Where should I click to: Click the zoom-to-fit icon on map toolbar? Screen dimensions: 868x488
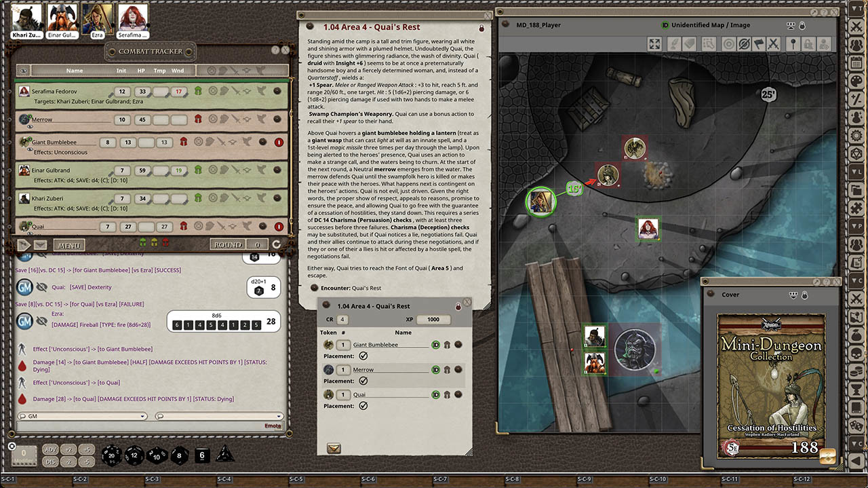tap(654, 44)
